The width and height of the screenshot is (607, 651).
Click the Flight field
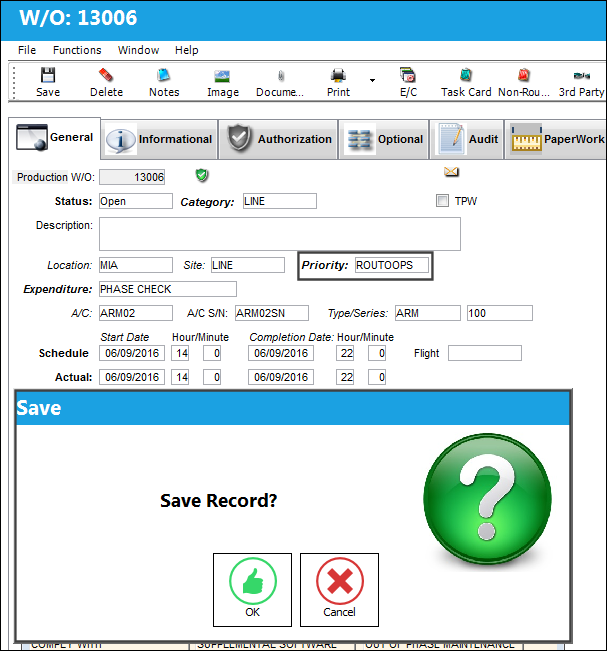click(485, 353)
